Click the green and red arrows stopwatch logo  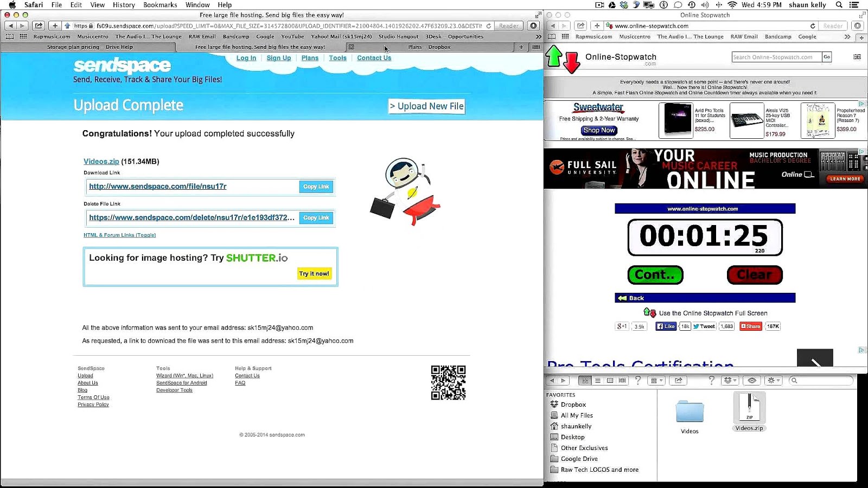563,59
